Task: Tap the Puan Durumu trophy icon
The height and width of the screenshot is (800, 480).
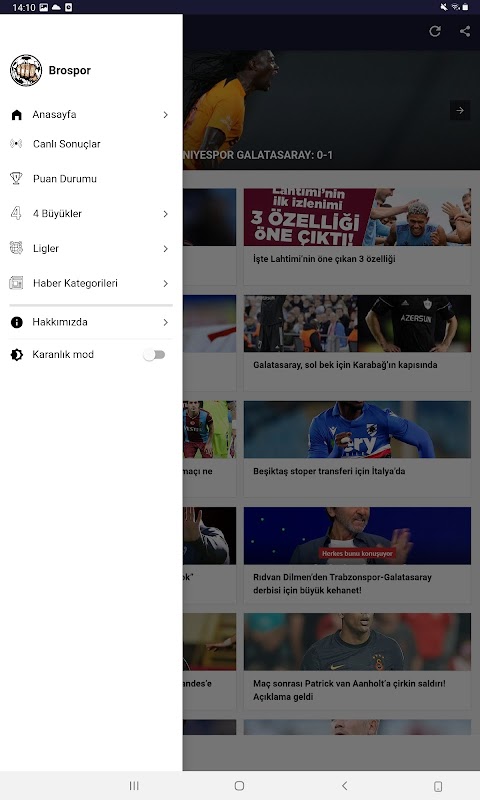Action: pos(16,179)
